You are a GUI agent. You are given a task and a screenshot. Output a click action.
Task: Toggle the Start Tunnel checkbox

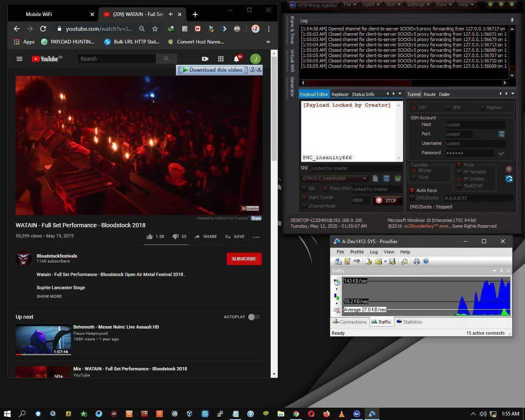pyautogui.click(x=304, y=198)
